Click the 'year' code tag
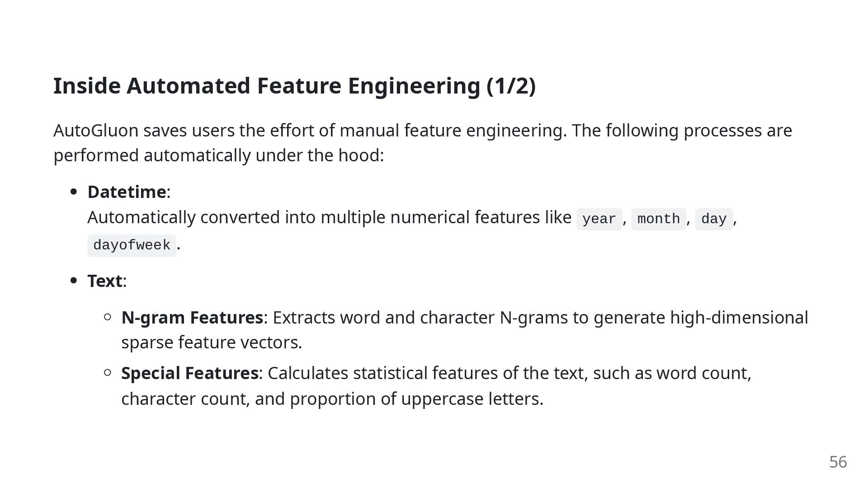Screen dimensions: 868x488 [599, 219]
